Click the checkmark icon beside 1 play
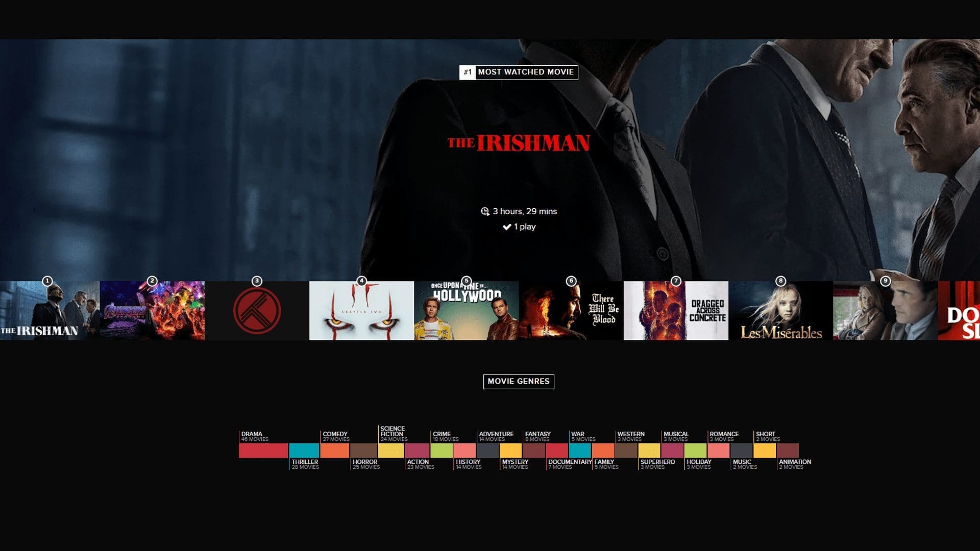The width and height of the screenshot is (980, 551). coord(507,227)
